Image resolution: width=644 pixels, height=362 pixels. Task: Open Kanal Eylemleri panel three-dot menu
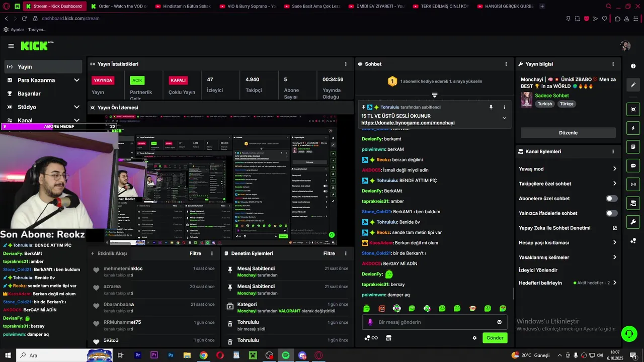click(x=613, y=151)
